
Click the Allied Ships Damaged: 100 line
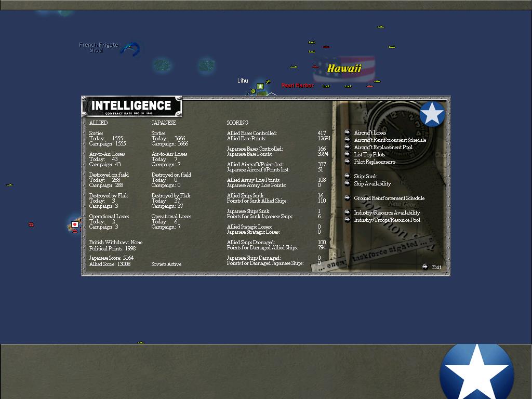tap(276, 242)
